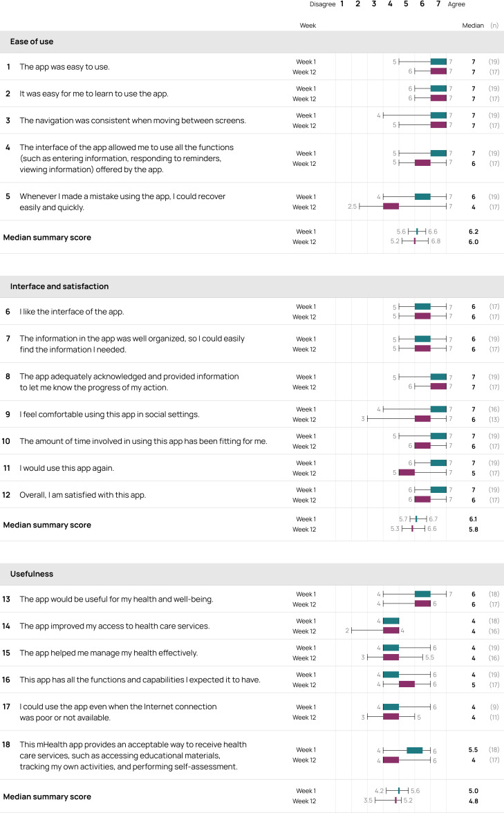Screen dimensions: 504x813
Task: Click the teal Week 1 bar for item 14
Action: tap(391, 621)
